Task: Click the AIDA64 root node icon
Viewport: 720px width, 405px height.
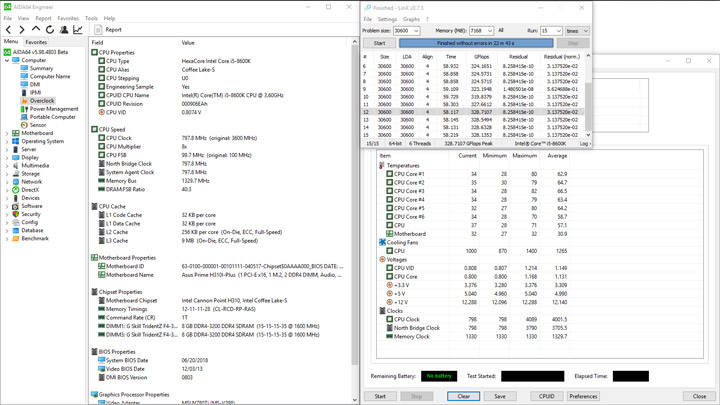Action: [x=7, y=52]
